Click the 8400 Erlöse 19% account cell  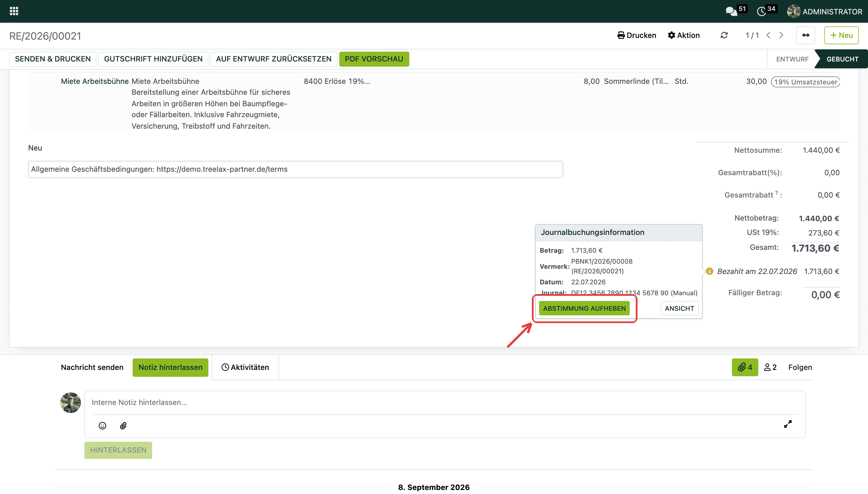tap(337, 82)
